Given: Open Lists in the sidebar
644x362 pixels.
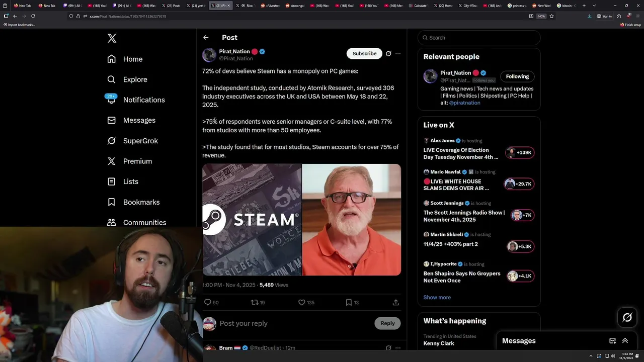Looking at the screenshot, I should point(123,182).
